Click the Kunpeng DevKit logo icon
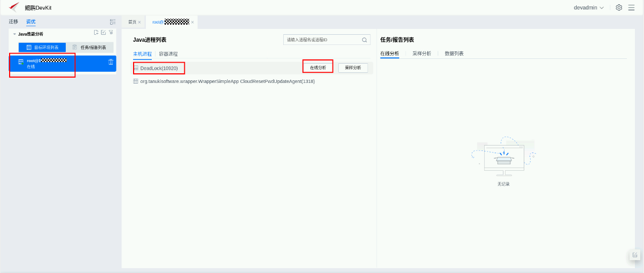 14,7
